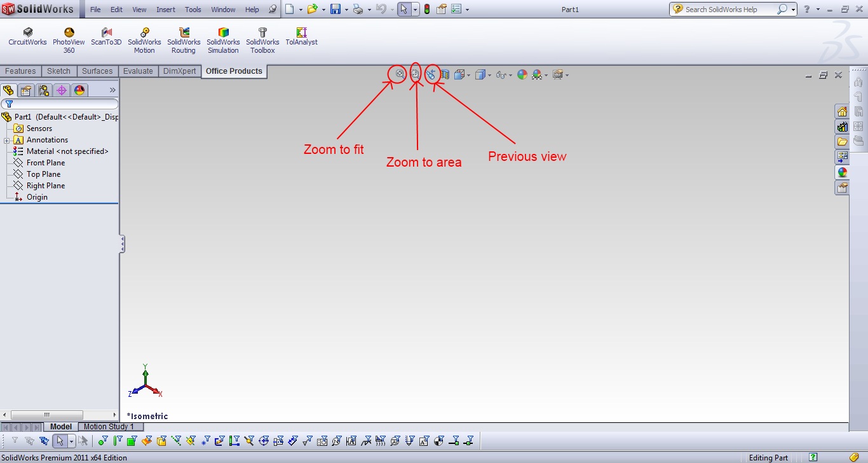This screenshot has width=868, height=463.
Task: Click the Save icon
Action: [x=335, y=9]
